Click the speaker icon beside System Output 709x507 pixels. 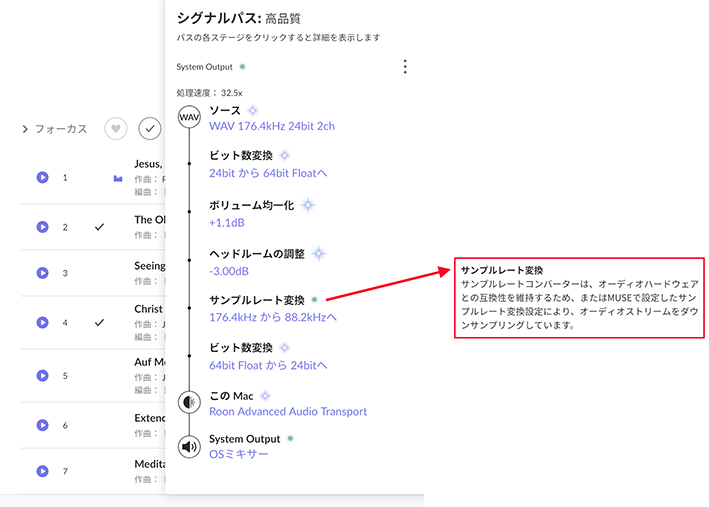click(x=189, y=446)
